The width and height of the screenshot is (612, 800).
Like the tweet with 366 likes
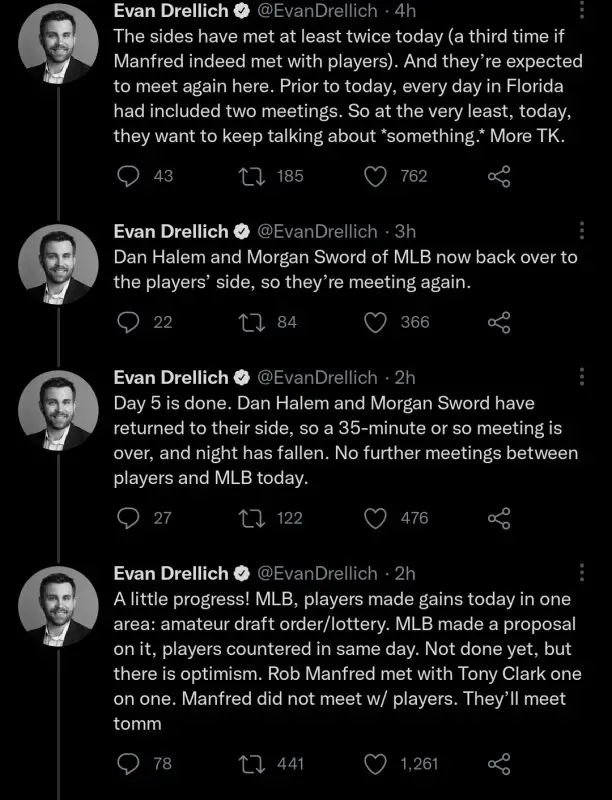(x=375, y=322)
